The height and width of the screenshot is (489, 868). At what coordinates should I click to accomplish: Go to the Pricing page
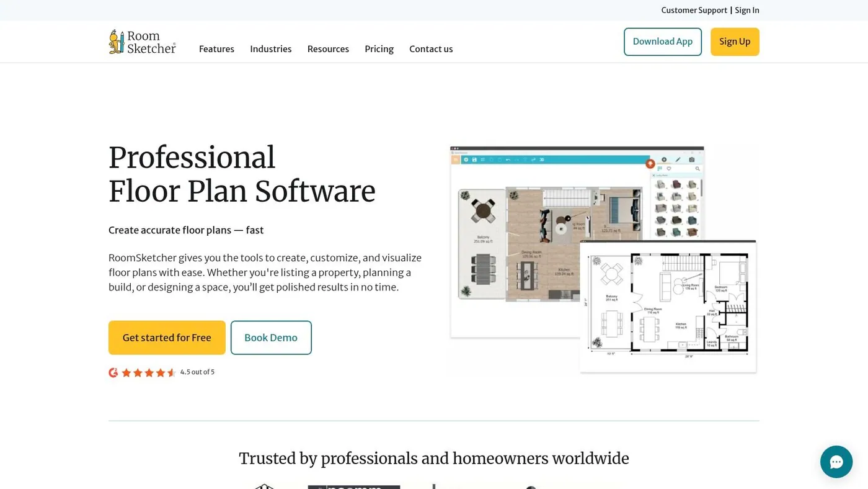(379, 49)
